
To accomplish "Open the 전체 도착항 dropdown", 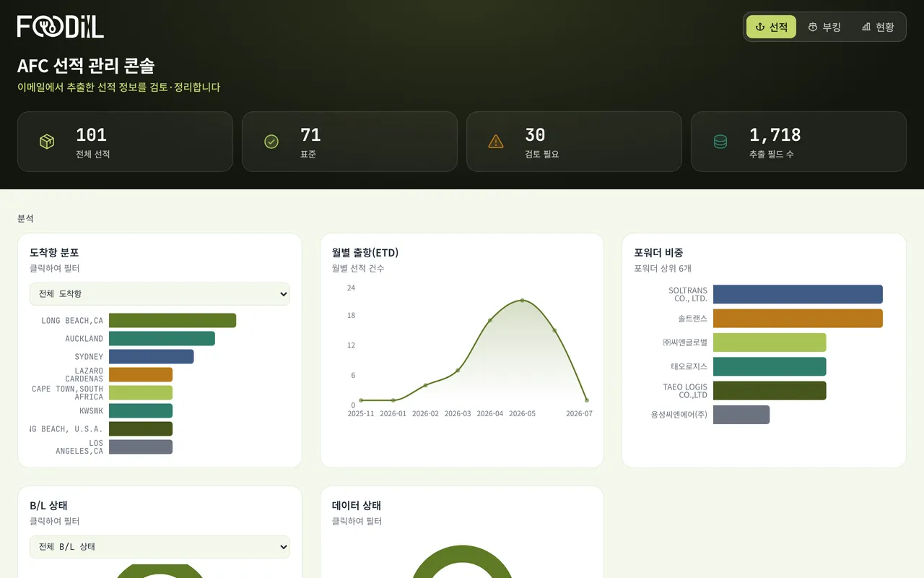I will [160, 294].
